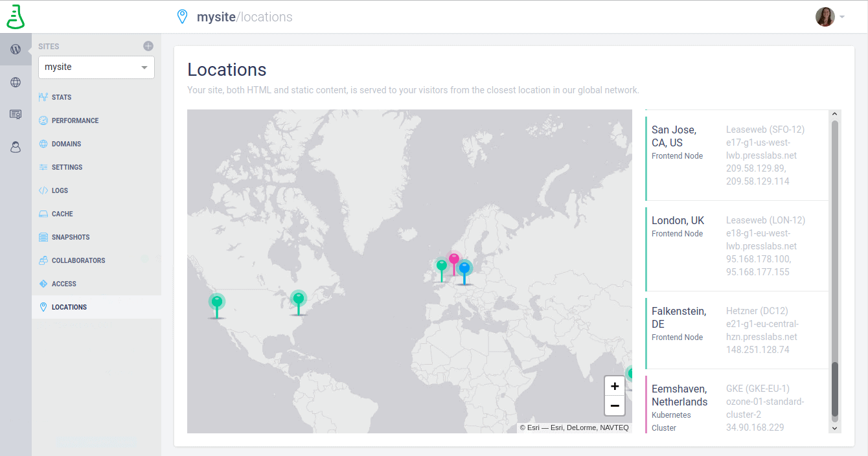Open the Stats menu item
Viewport: 868px width, 456px height.
(62, 97)
